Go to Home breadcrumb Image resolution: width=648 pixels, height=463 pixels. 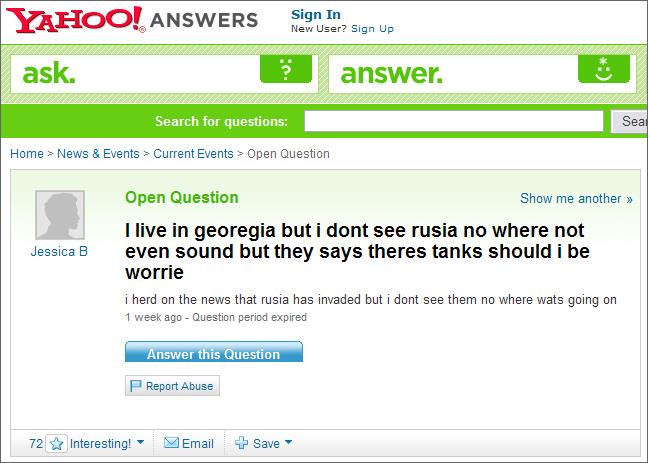(26, 154)
